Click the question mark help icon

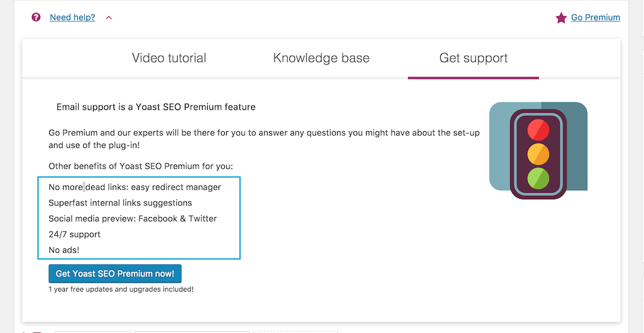[36, 18]
